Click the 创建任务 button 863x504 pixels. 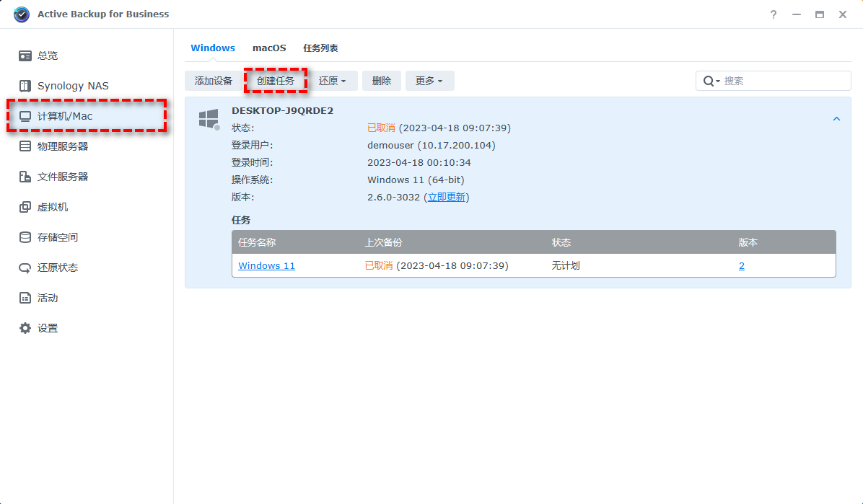coord(276,81)
